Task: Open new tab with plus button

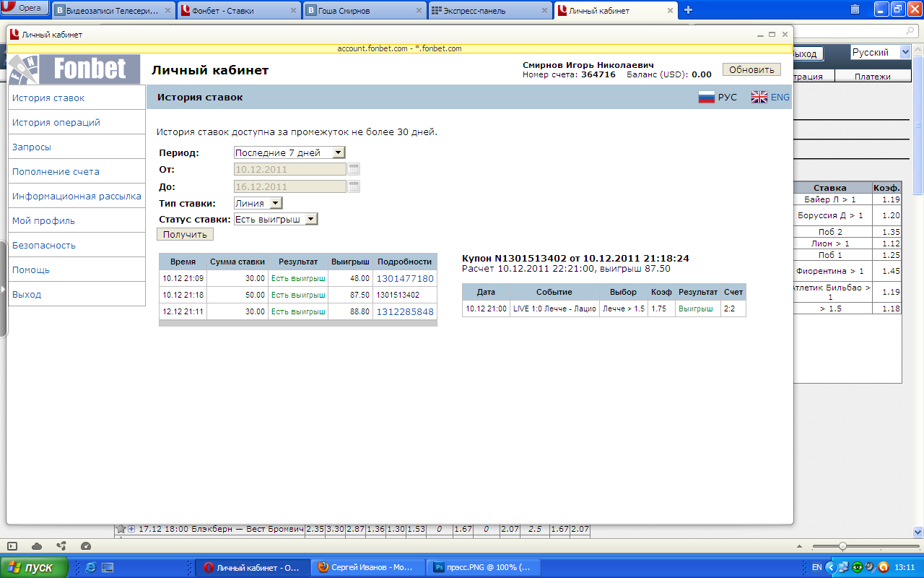Action: click(x=688, y=10)
